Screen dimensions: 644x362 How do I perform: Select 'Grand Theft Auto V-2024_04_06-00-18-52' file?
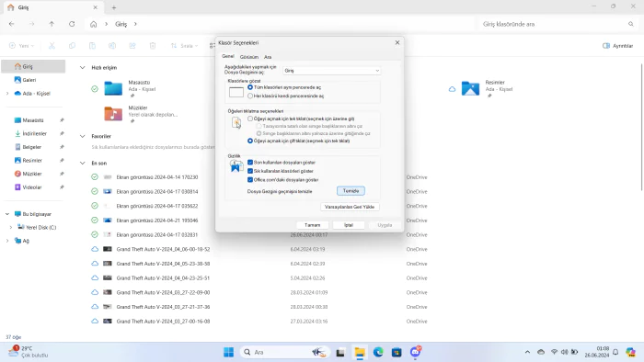(x=163, y=249)
